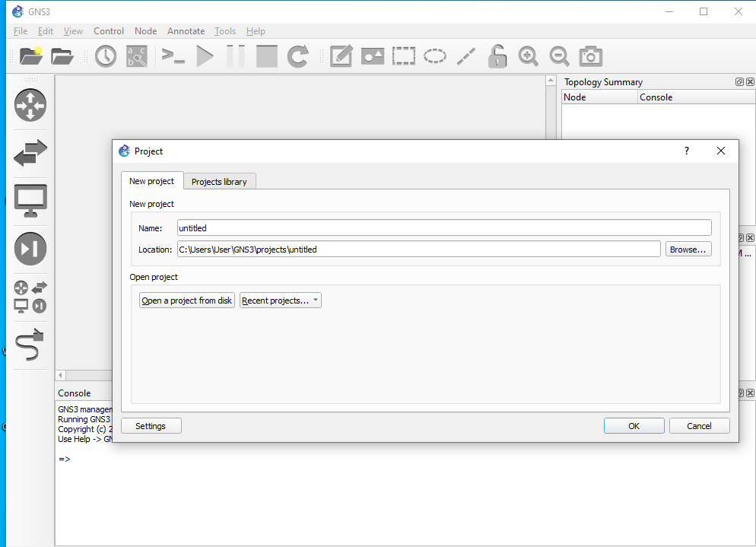The image size is (756, 547).
Task: Click the project Name input field
Action: [443, 227]
